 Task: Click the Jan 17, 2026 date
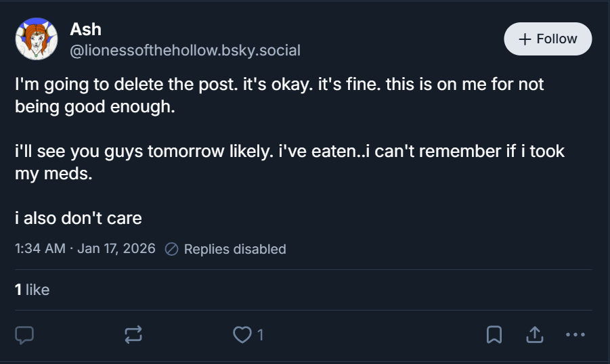coord(116,248)
